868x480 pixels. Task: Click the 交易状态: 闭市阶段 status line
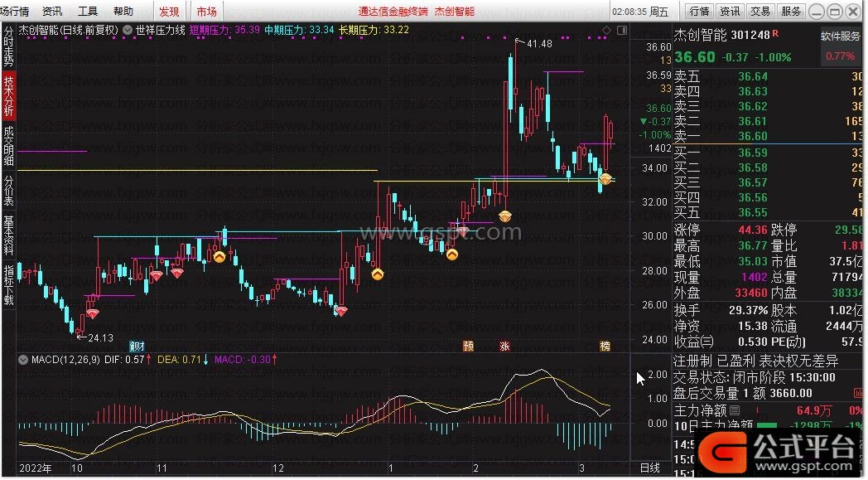[755, 378]
